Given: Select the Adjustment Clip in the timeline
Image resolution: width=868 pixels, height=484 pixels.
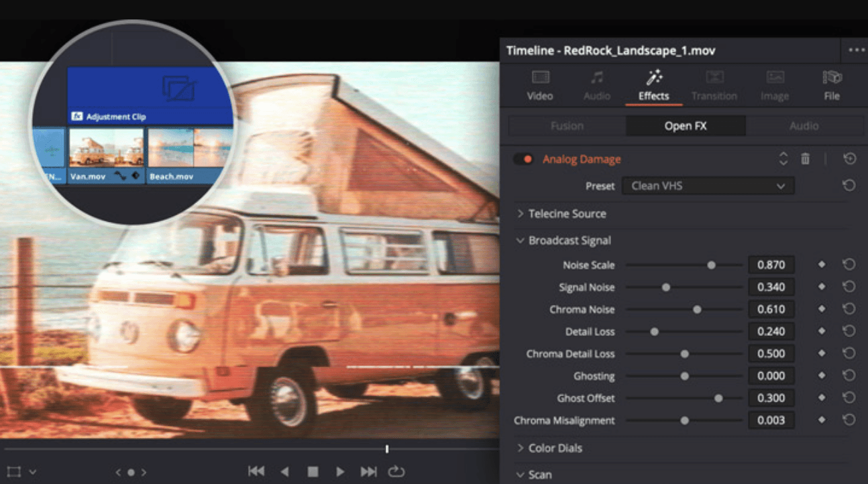Looking at the screenshot, I should click(150, 96).
